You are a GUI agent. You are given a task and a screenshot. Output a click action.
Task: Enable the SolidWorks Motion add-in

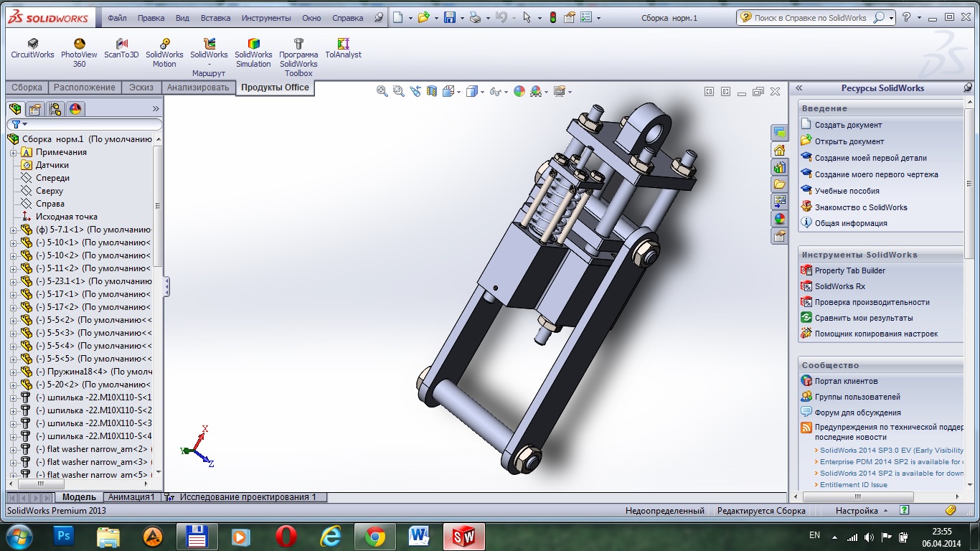click(x=164, y=53)
